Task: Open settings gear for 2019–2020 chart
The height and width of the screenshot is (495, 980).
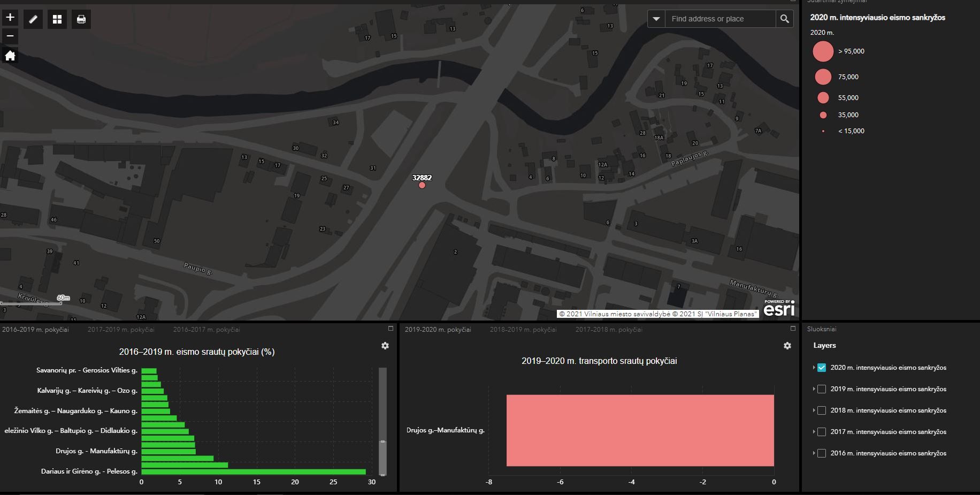Action: click(x=787, y=346)
